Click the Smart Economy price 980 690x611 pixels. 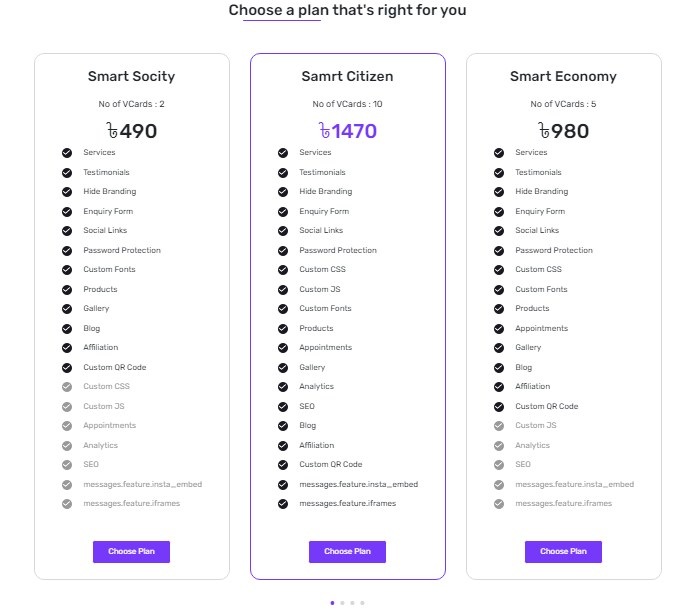point(563,131)
